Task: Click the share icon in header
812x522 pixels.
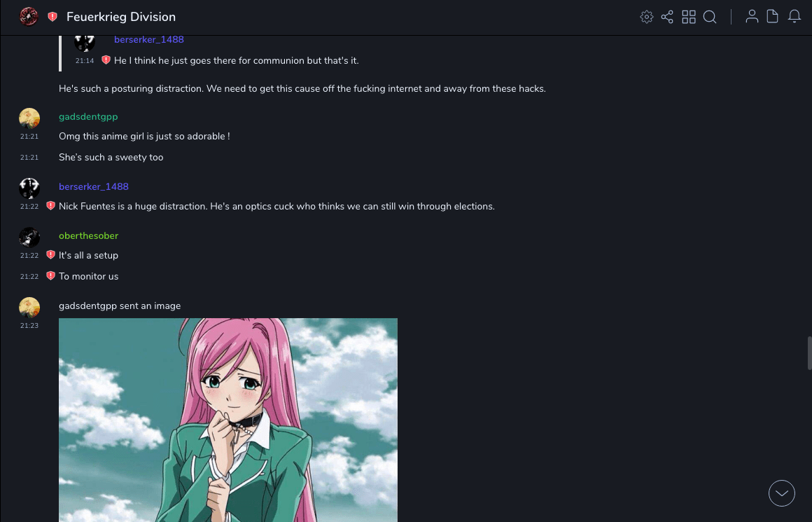Action: [667, 17]
